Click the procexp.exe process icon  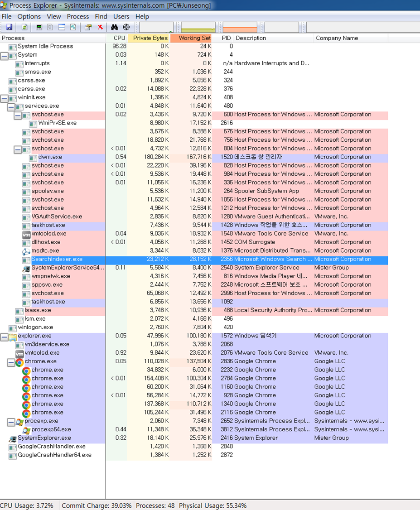coord(19,422)
